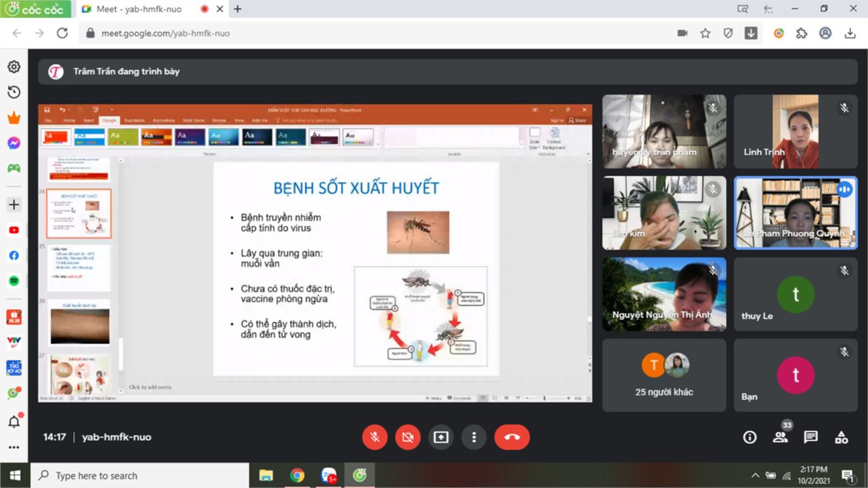
Task: Toggle the bookmark star for this page
Action: pos(706,33)
